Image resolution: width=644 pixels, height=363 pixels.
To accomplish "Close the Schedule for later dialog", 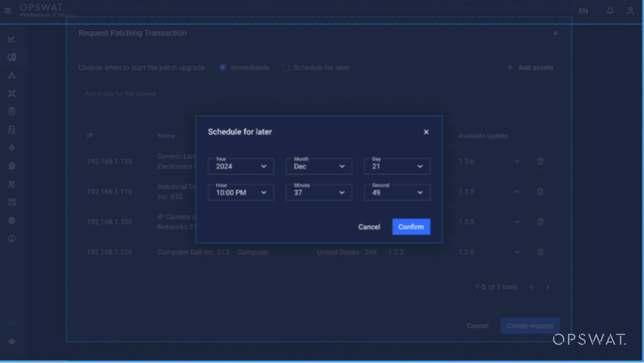I will [426, 132].
